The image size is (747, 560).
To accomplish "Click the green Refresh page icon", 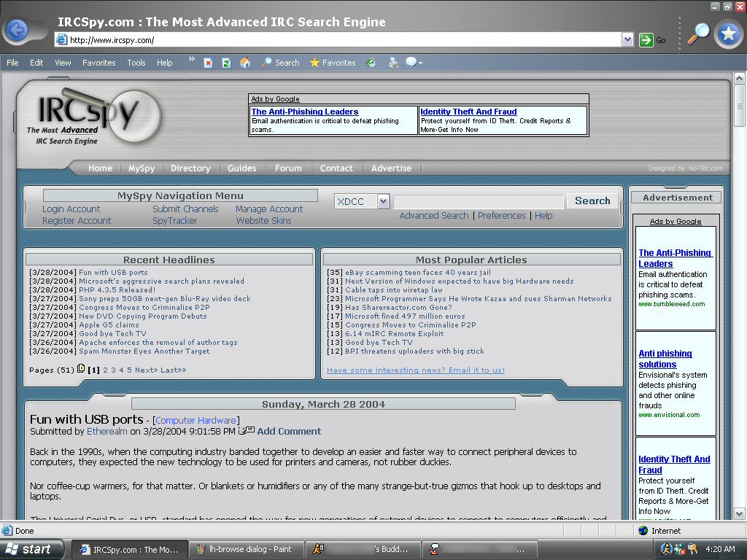I will [226, 63].
